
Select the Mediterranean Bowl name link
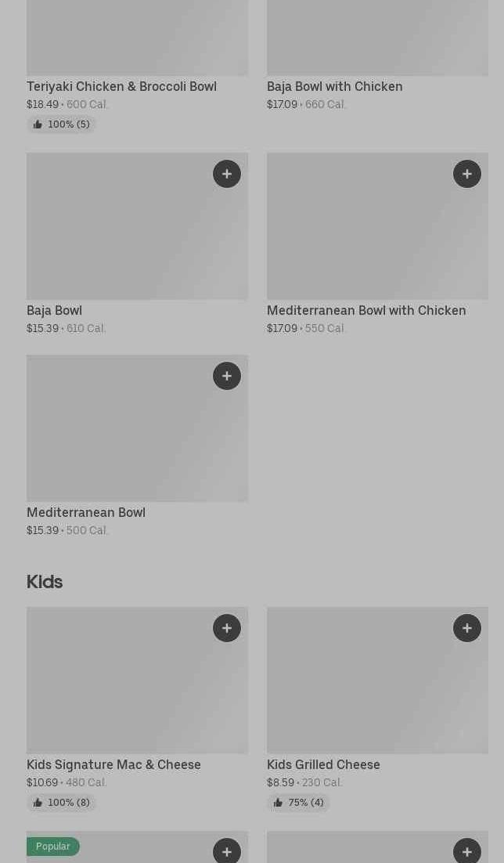point(86,512)
